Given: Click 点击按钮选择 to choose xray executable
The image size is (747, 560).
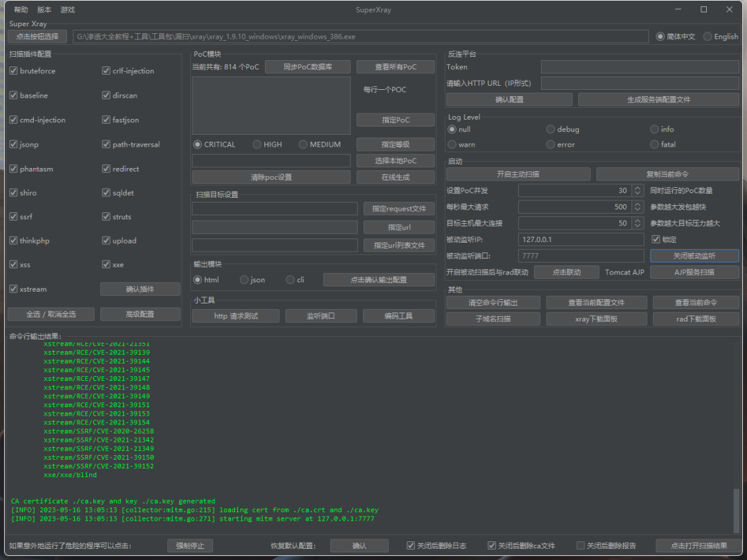Looking at the screenshot, I should tap(37, 37).
